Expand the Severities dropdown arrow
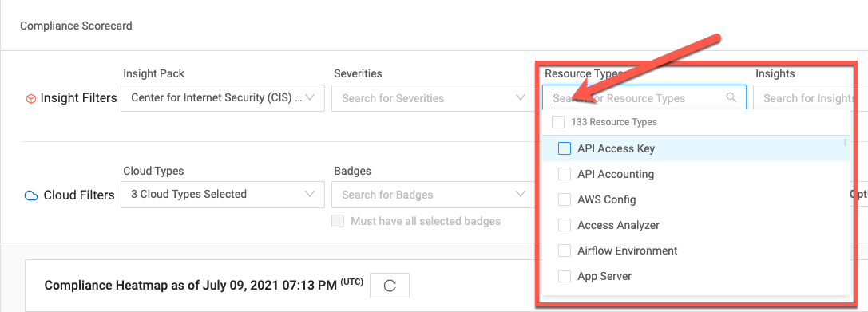The width and height of the screenshot is (868, 312). pos(521,98)
